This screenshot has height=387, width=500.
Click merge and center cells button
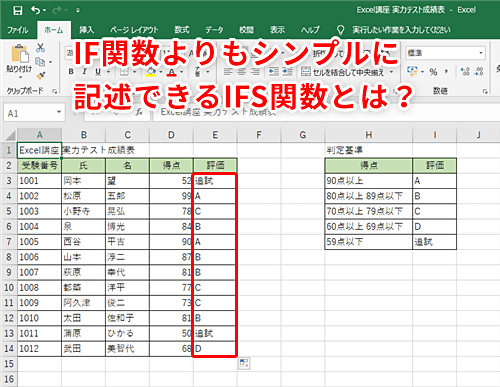tap(343, 72)
